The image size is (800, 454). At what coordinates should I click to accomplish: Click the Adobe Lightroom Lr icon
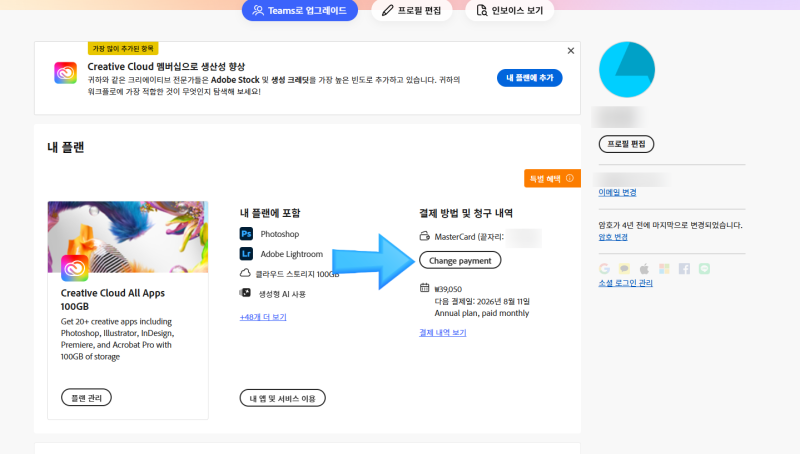246,254
